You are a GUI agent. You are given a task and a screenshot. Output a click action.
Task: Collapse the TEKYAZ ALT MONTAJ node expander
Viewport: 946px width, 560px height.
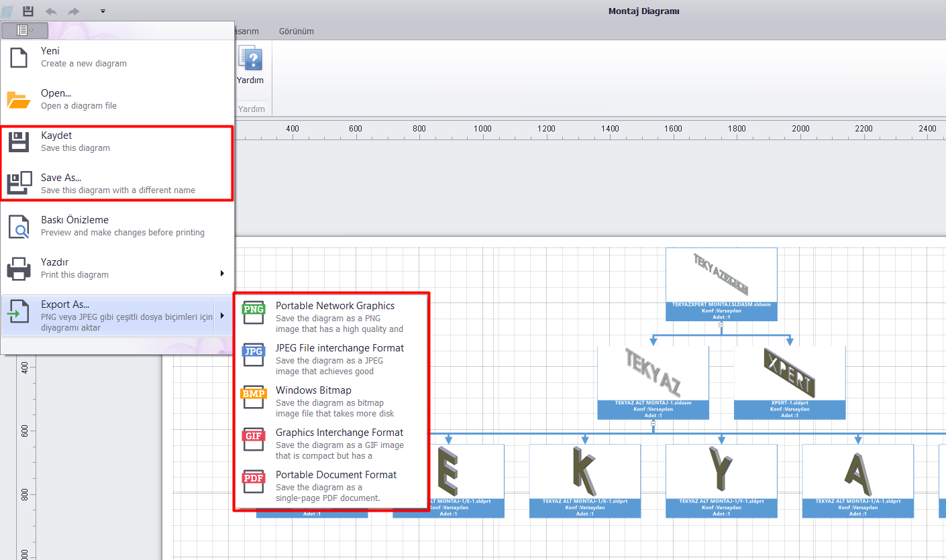pos(653,423)
